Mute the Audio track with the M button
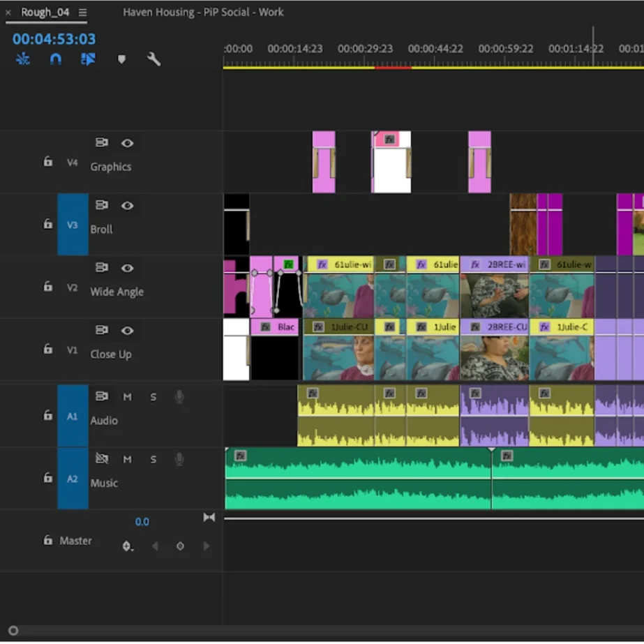 127,396
